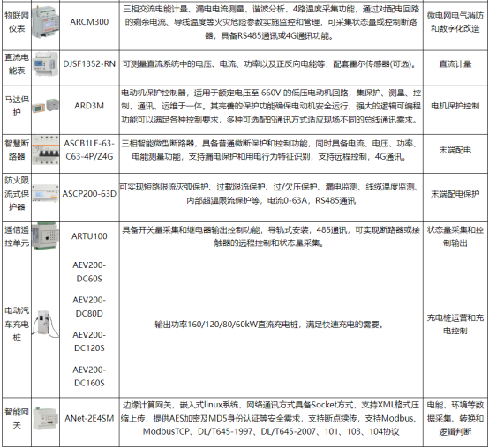
Task: Click the ARCM300 product image
Action: [46, 22]
